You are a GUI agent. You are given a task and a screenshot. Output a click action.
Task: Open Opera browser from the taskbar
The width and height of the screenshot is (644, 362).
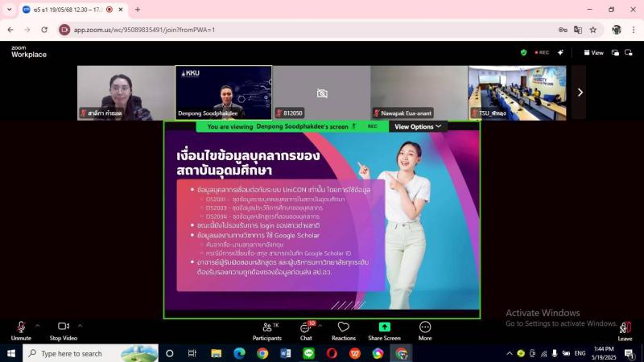click(332, 353)
